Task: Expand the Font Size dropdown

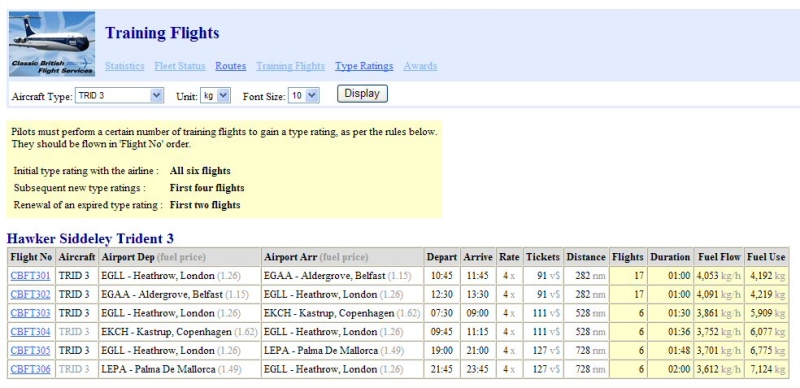Action: point(304,95)
